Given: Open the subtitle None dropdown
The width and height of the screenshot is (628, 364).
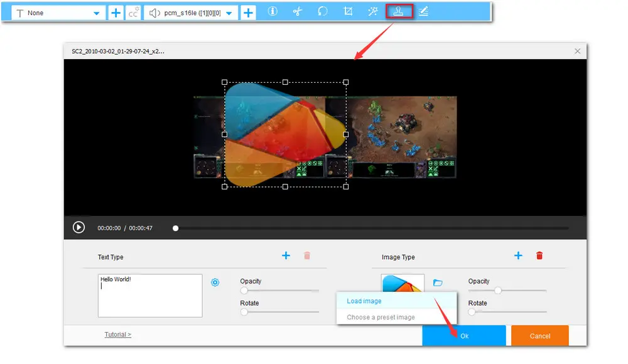Looking at the screenshot, I should point(58,13).
